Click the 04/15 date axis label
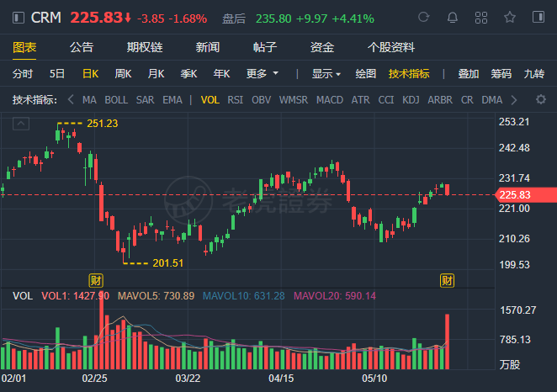557x392 pixels. [x=281, y=379]
